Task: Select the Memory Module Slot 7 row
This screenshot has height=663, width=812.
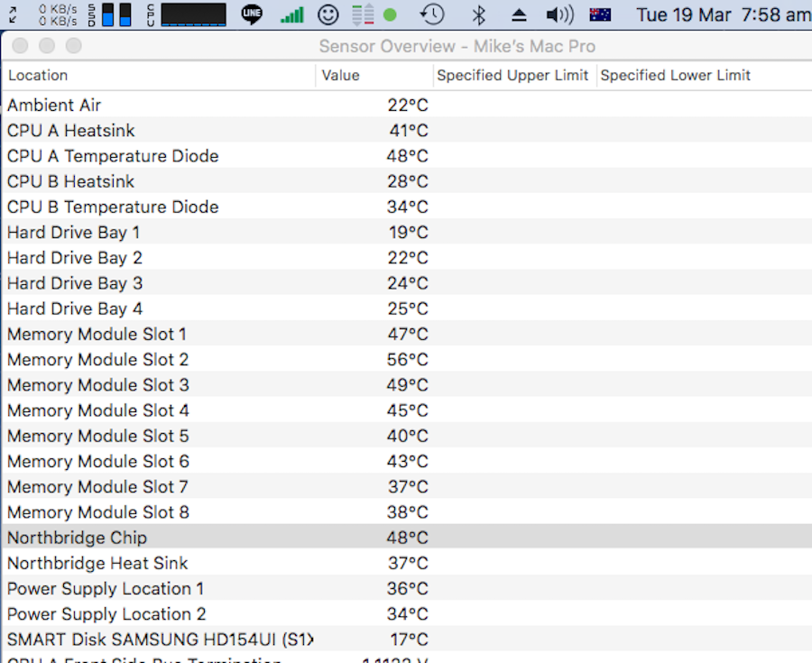Action: tap(407, 486)
